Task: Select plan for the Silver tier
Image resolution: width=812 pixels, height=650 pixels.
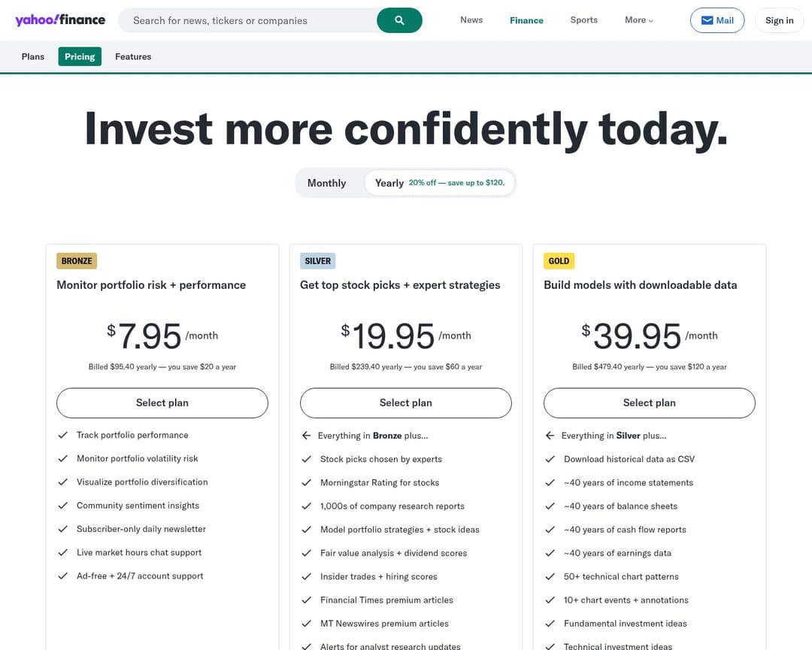Action: [x=405, y=403]
